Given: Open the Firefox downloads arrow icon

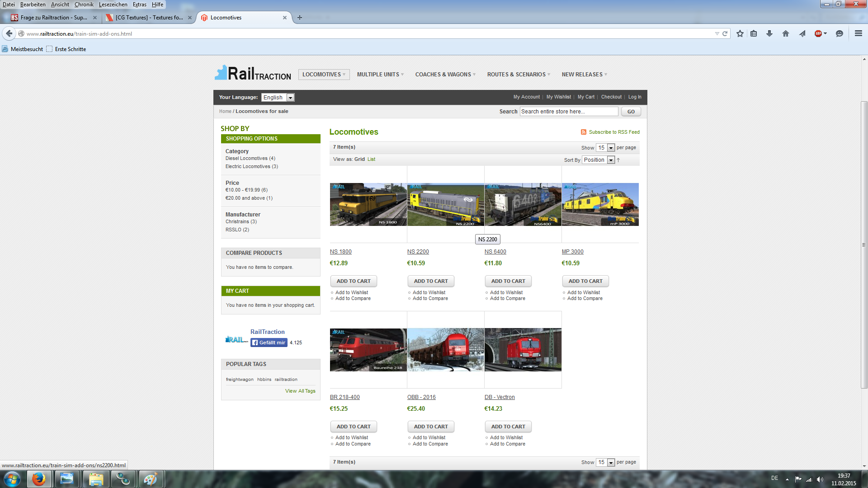Looking at the screenshot, I should [x=769, y=33].
